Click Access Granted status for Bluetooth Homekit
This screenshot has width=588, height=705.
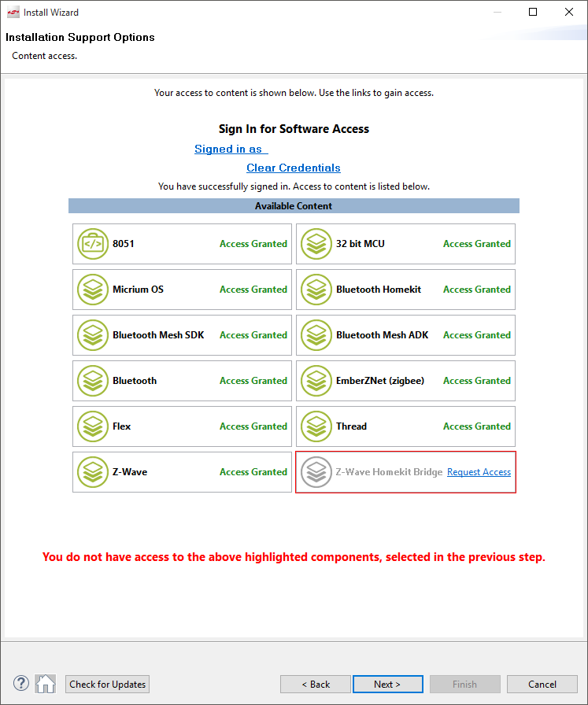click(x=477, y=290)
